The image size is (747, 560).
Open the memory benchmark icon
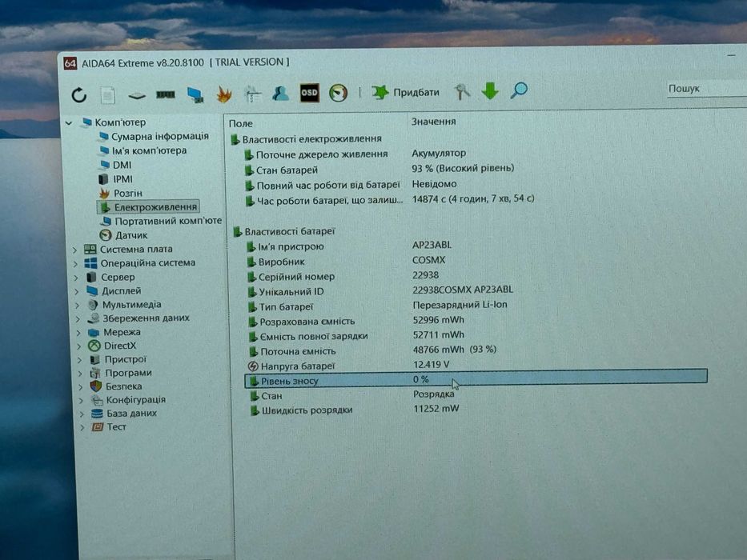click(x=165, y=94)
